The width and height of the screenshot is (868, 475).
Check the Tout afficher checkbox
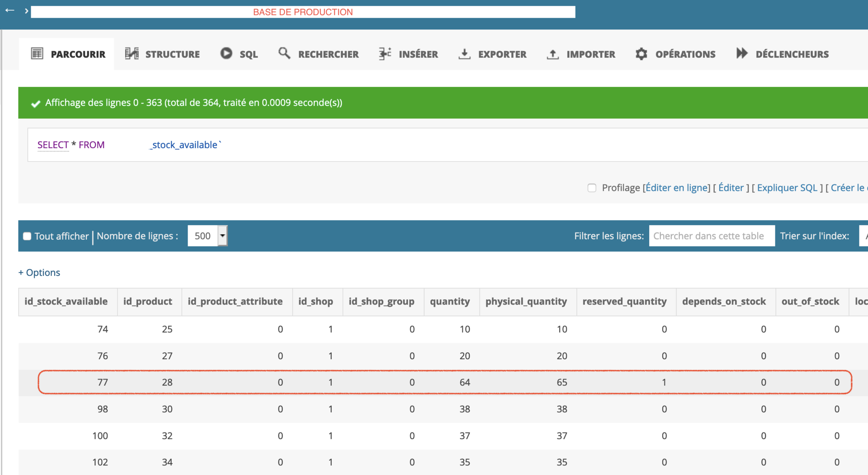27,236
